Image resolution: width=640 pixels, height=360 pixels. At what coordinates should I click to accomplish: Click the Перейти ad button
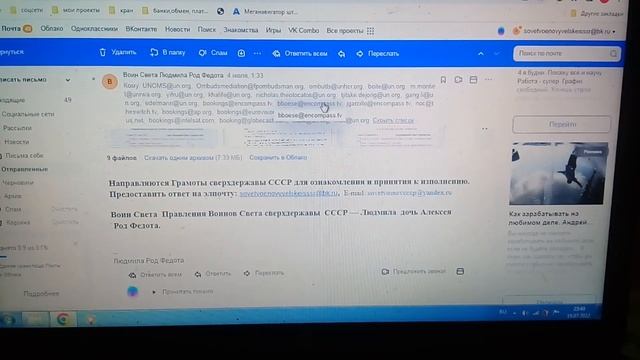[x=562, y=124]
